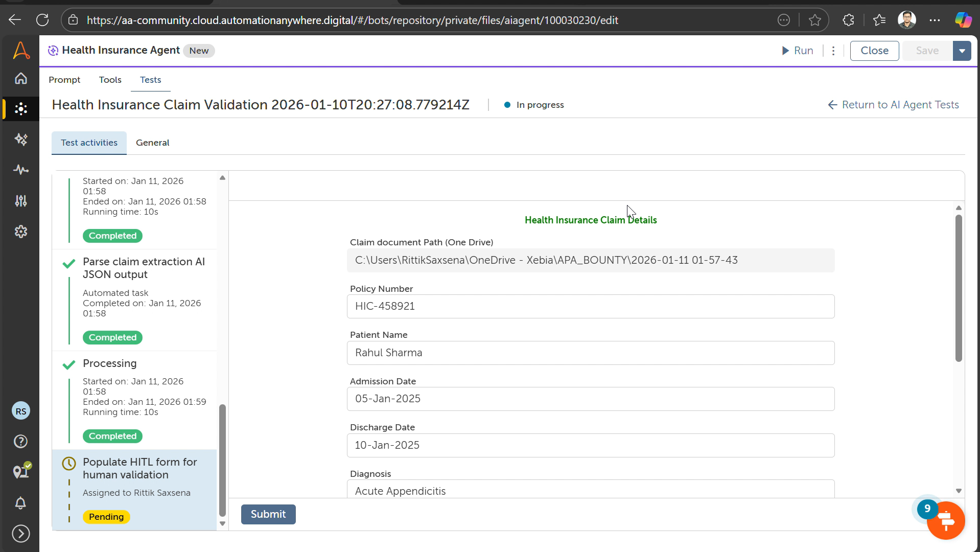Screen dimensions: 980x552
Task: Click the Close button
Action: [874, 51]
